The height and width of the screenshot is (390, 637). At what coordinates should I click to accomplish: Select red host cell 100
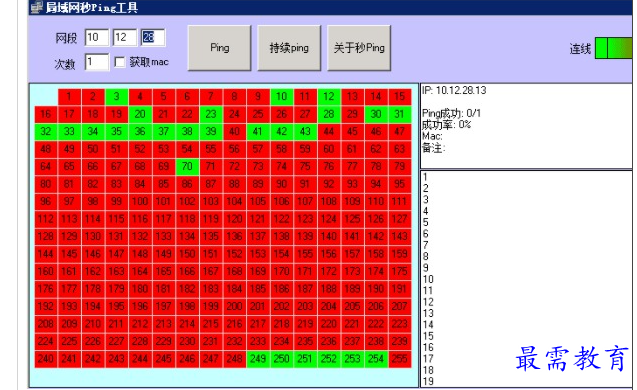click(140, 202)
